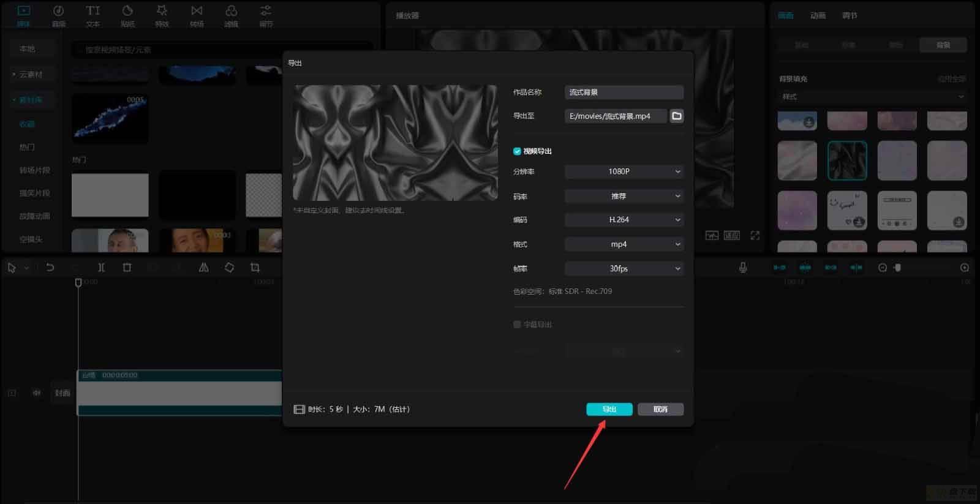Click the second teal timeline toggle icon
The image size is (980, 504).
[x=805, y=268]
